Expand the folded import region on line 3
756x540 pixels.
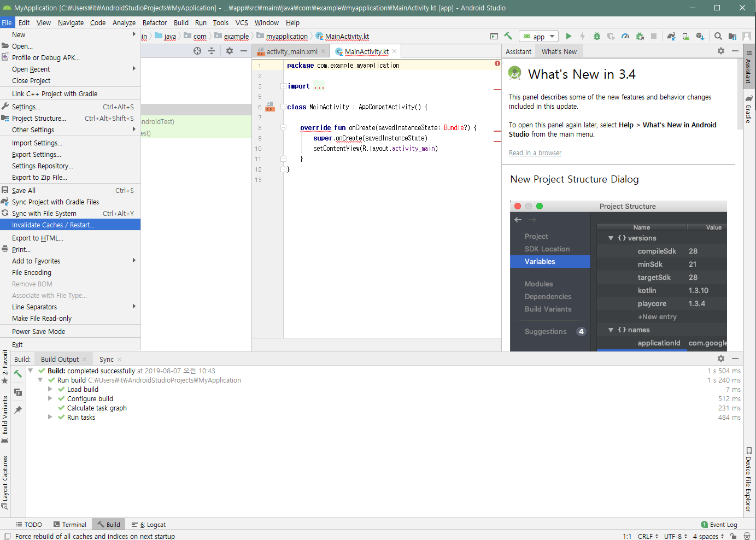tap(284, 86)
